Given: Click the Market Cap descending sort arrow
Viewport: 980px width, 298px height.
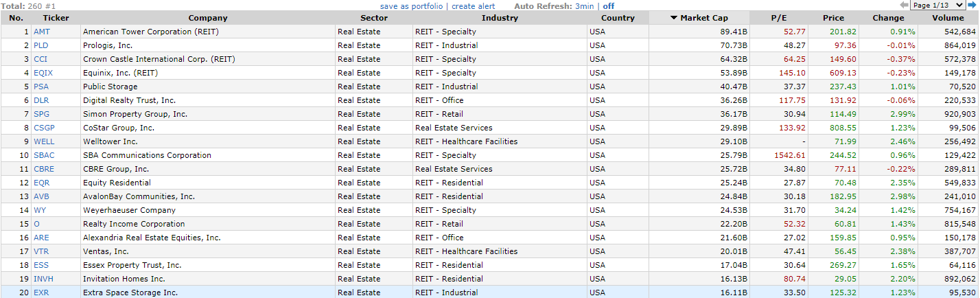Looking at the screenshot, I should [x=674, y=18].
